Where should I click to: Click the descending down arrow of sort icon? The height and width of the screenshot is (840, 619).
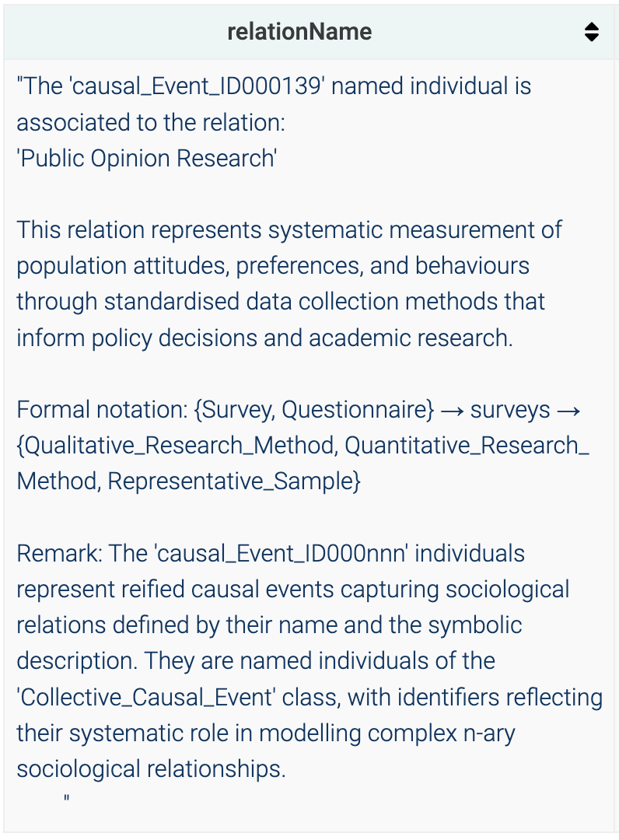tap(592, 37)
